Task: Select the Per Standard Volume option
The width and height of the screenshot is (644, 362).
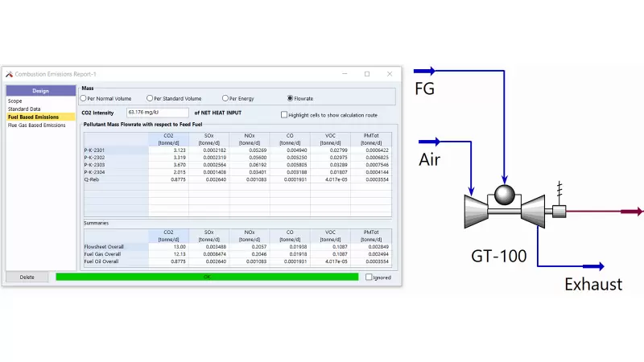Action: 150,98
